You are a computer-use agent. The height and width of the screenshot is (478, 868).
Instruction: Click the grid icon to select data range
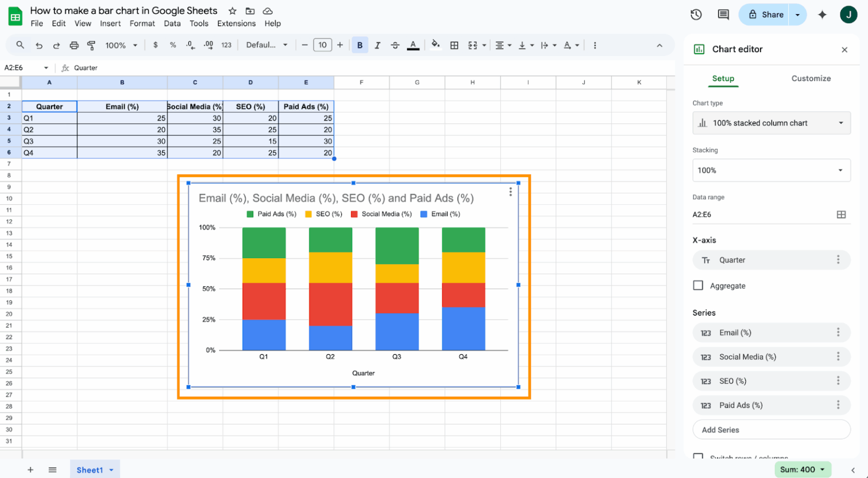click(841, 214)
